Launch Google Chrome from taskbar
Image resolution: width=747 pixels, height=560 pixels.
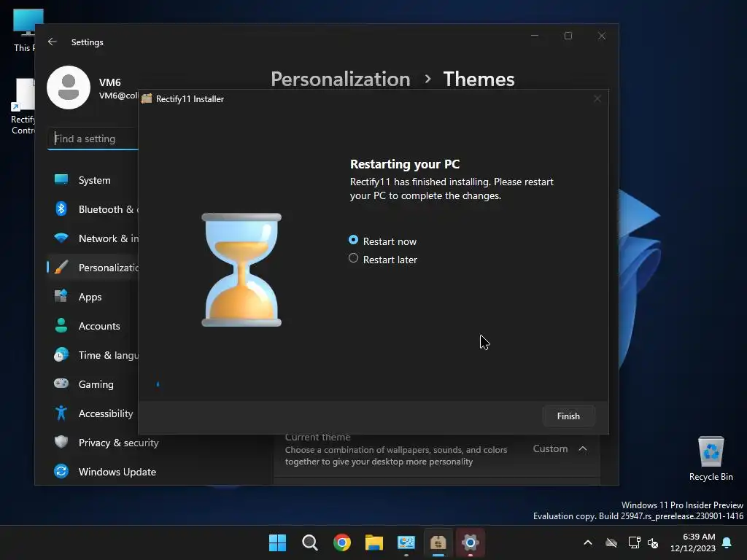tap(342, 542)
